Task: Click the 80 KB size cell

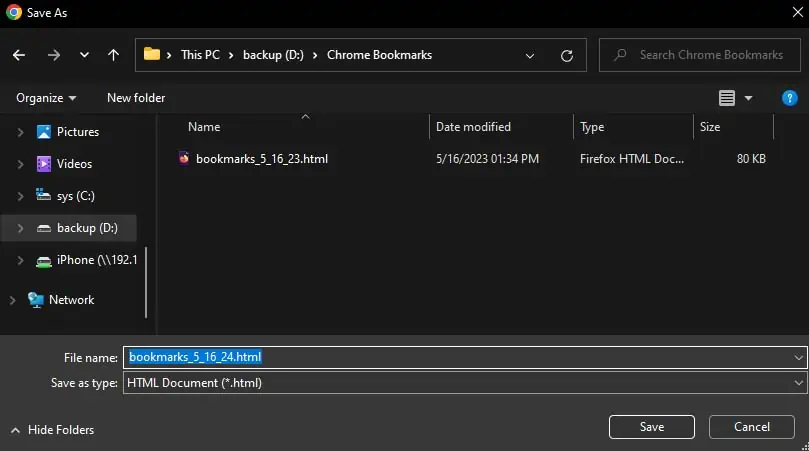Action: (751, 159)
